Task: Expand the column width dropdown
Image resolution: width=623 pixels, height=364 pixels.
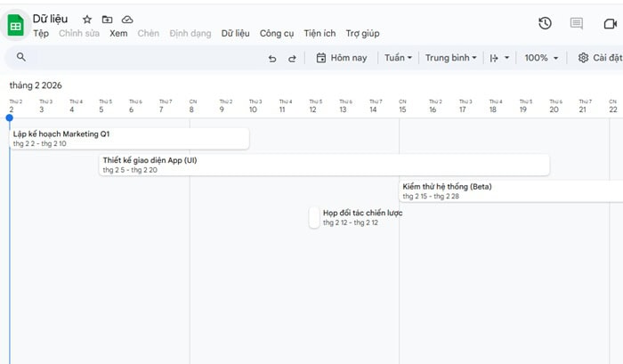Action: [500, 58]
